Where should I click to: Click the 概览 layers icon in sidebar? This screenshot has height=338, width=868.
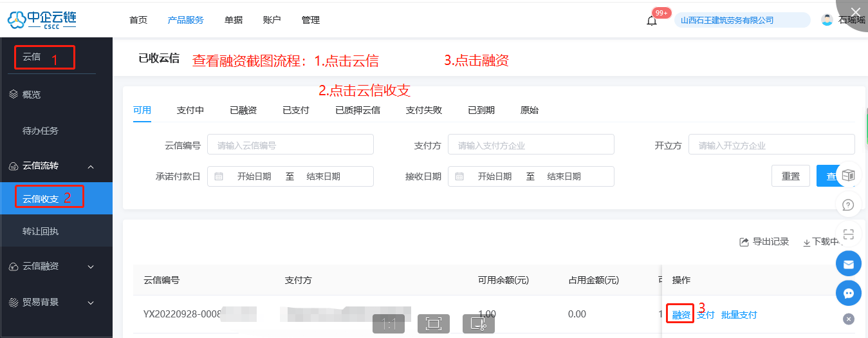(x=14, y=95)
